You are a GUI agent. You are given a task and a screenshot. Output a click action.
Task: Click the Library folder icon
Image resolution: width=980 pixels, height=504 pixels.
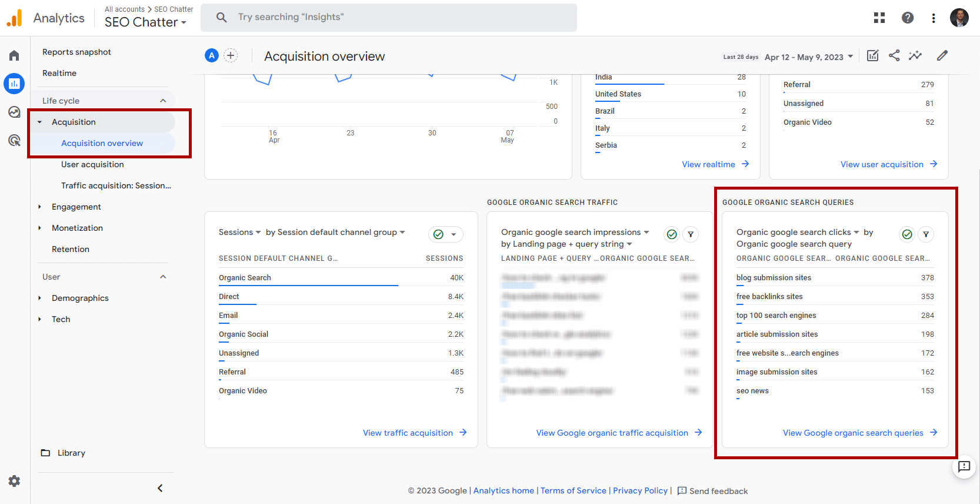coord(45,453)
